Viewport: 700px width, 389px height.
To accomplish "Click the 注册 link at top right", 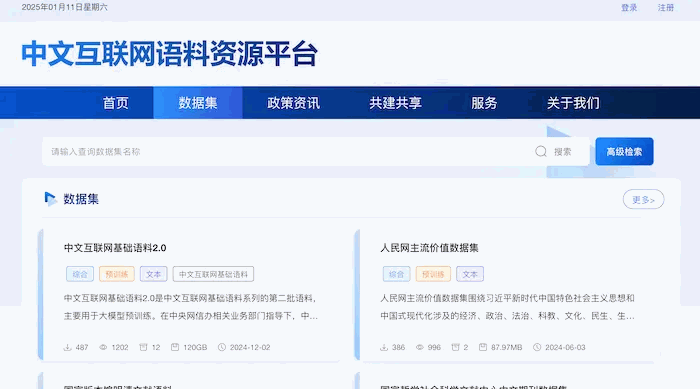I will point(666,8).
